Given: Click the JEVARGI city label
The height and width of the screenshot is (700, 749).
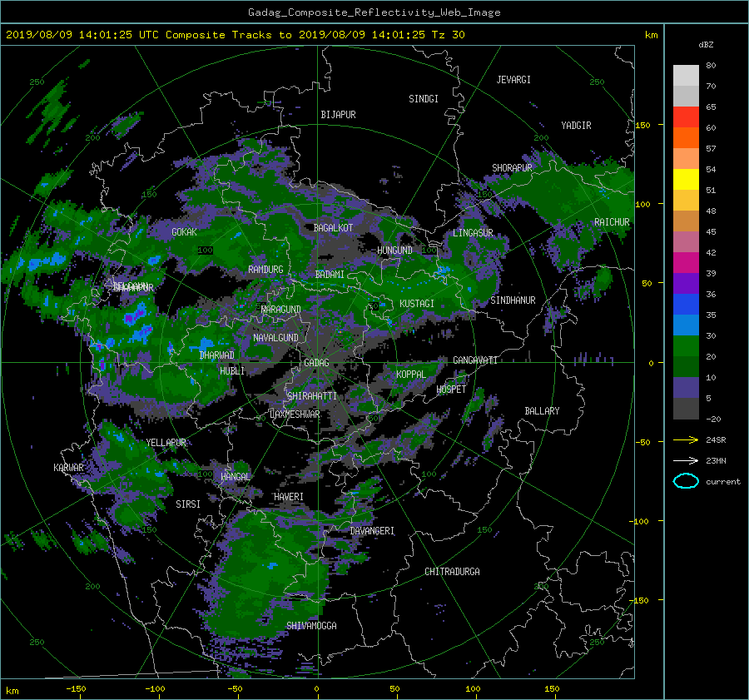Looking at the screenshot, I should point(513,80).
